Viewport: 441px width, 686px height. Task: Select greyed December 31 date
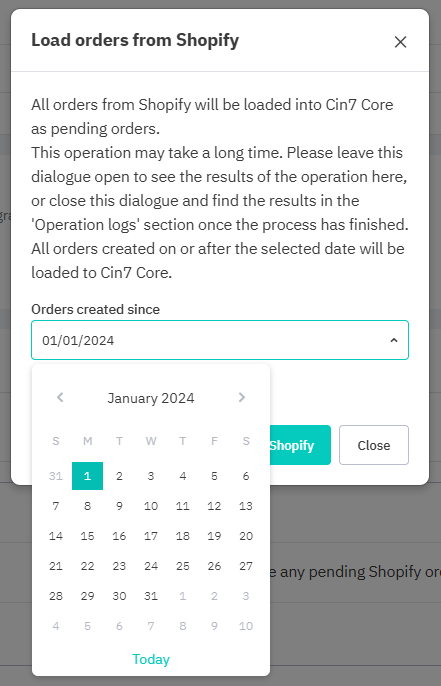(x=56, y=476)
